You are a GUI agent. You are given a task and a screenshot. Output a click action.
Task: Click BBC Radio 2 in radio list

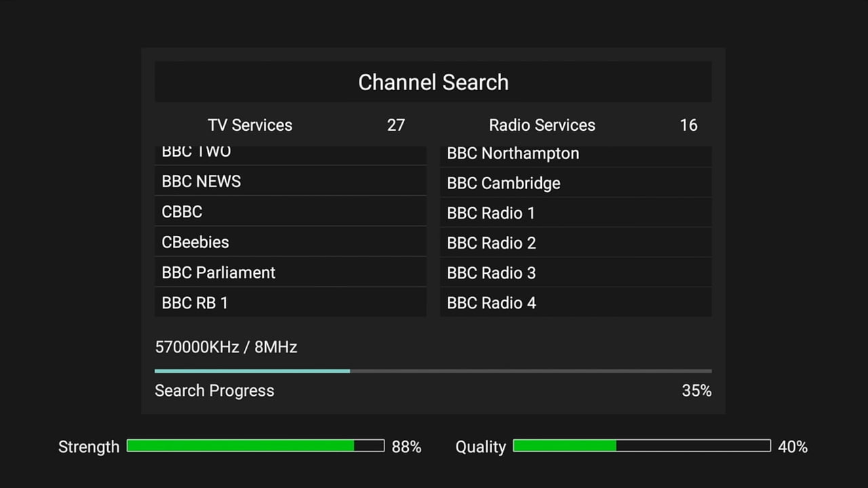[x=576, y=243]
